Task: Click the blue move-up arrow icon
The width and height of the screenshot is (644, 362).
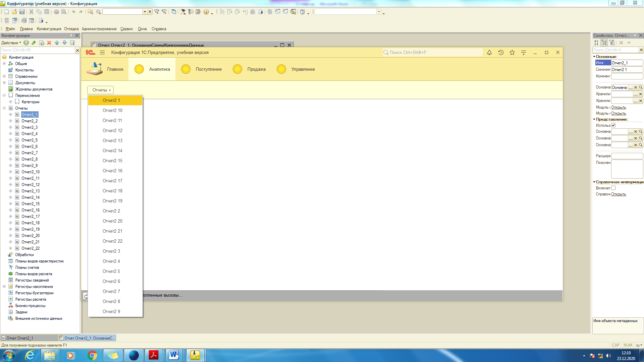Action: tap(57, 43)
